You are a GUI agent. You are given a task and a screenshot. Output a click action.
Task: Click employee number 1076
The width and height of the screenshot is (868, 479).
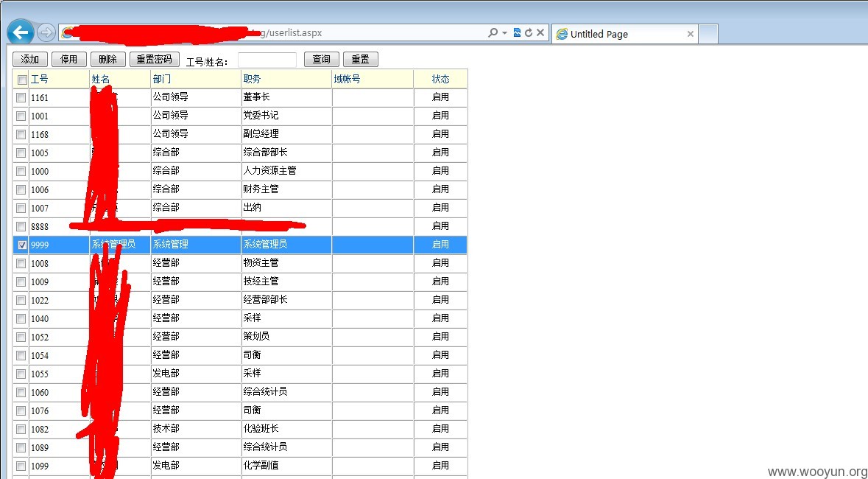40,410
